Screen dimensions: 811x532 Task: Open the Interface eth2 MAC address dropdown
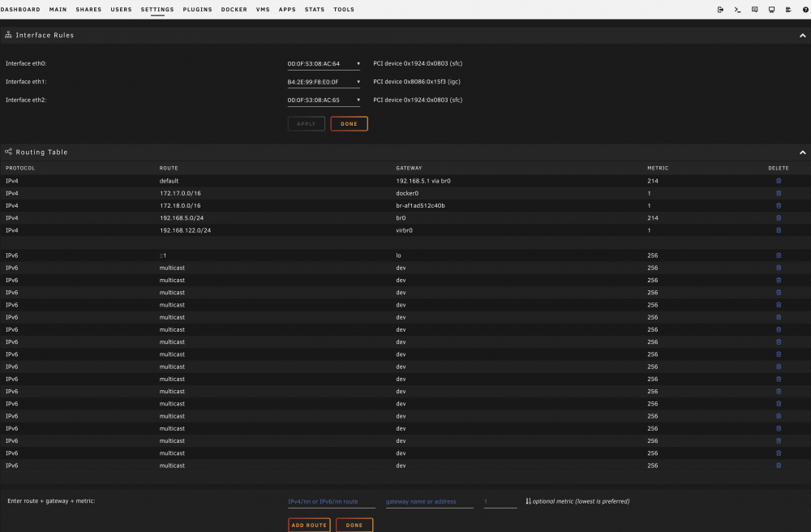click(324, 100)
